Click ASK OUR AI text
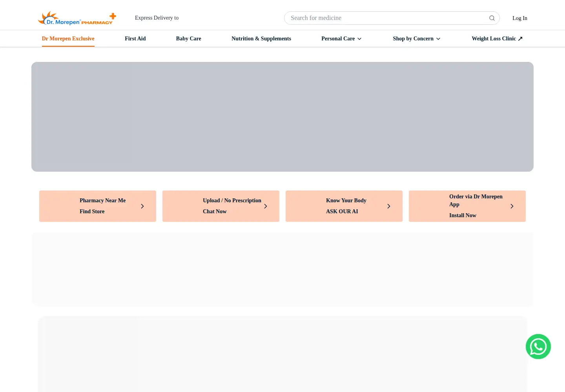 (x=342, y=211)
